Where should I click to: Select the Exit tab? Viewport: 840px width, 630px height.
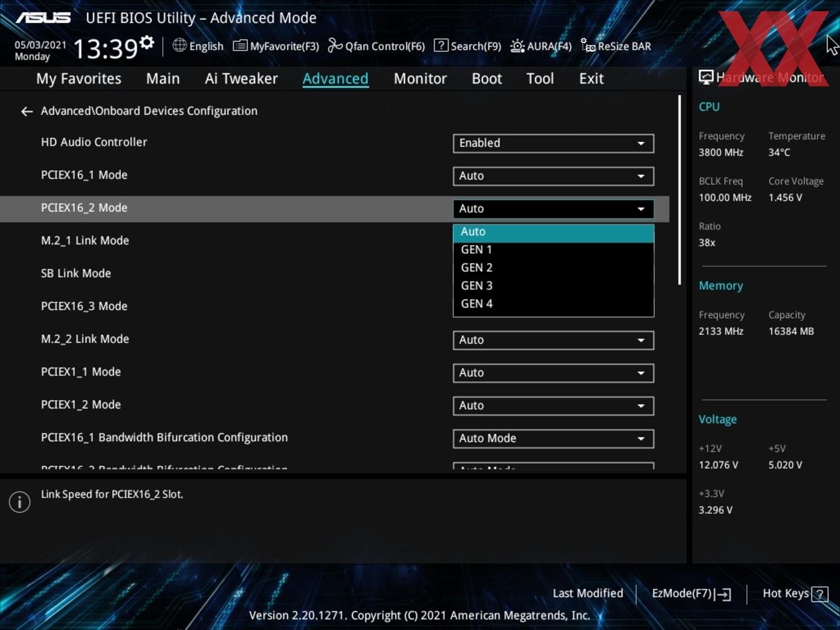point(591,78)
